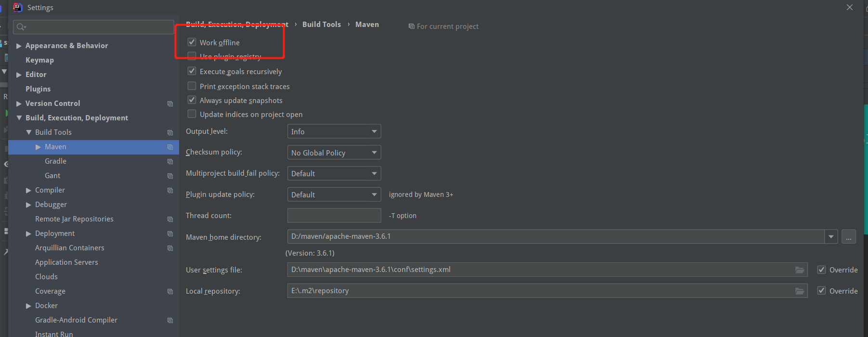Click the project-level icon beside Coverage
Screen dimensions: 868x337
(x=170, y=291)
